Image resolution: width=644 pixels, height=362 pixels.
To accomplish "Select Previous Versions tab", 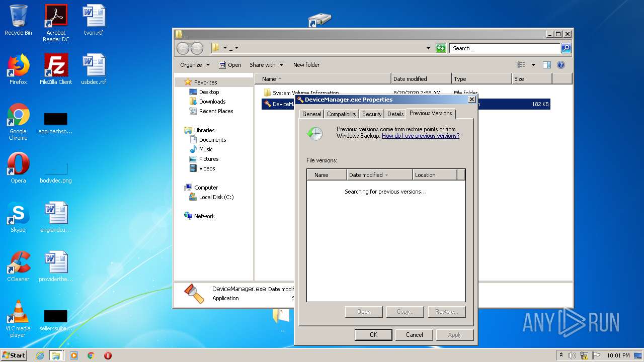I will tap(431, 113).
